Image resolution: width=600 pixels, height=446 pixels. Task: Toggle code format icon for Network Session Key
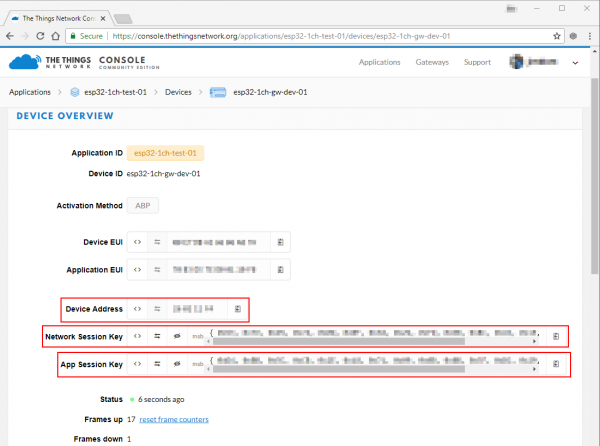click(x=137, y=336)
